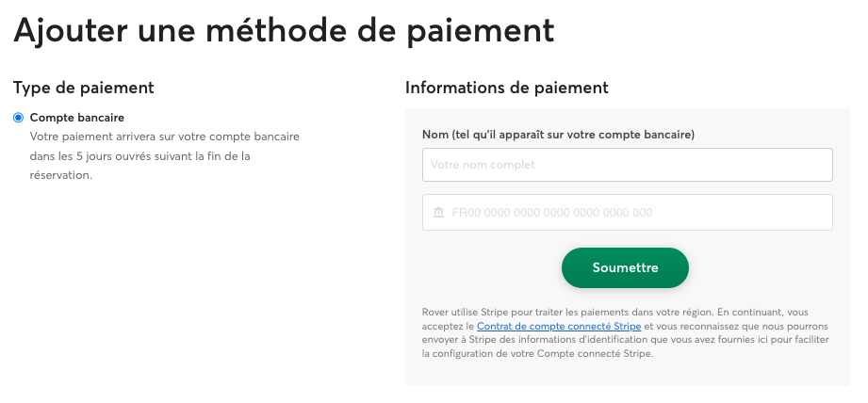Click the text line mentioning 5 jours ouvrés
The height and width of the screenshot is (403, 868).
[140, 156]
